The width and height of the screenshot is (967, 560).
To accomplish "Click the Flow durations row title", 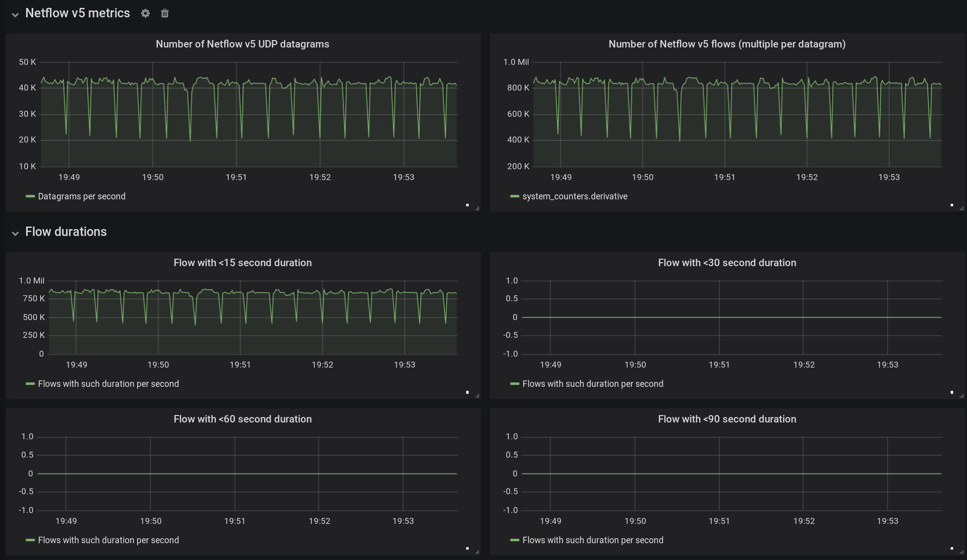I will click(66, 232).
